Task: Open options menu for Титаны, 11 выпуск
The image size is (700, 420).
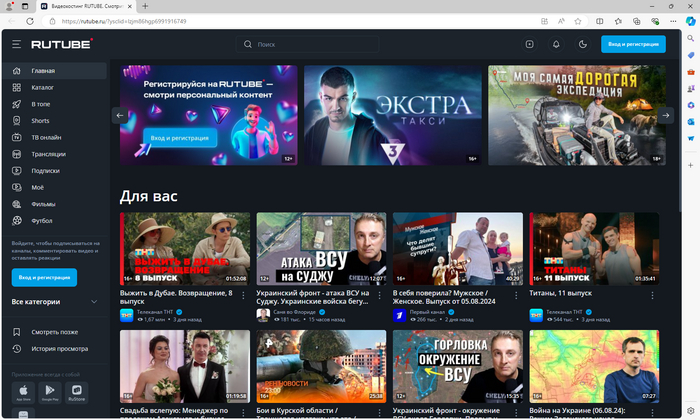Action: (x=652, y=295)
